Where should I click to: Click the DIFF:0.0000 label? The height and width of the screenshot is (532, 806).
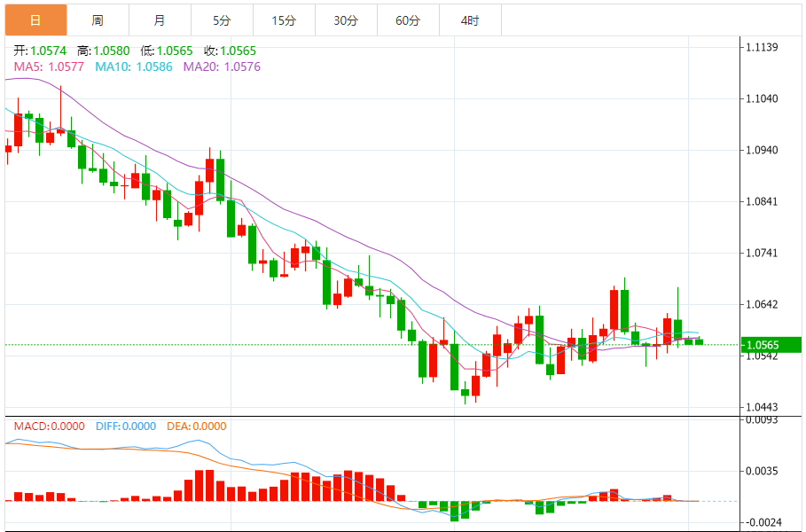(x=126, y=426)
